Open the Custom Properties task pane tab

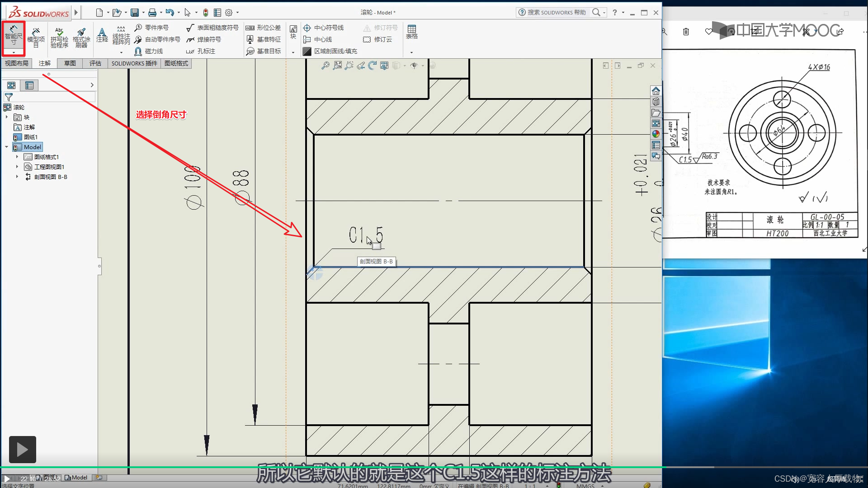coord(656,145)
